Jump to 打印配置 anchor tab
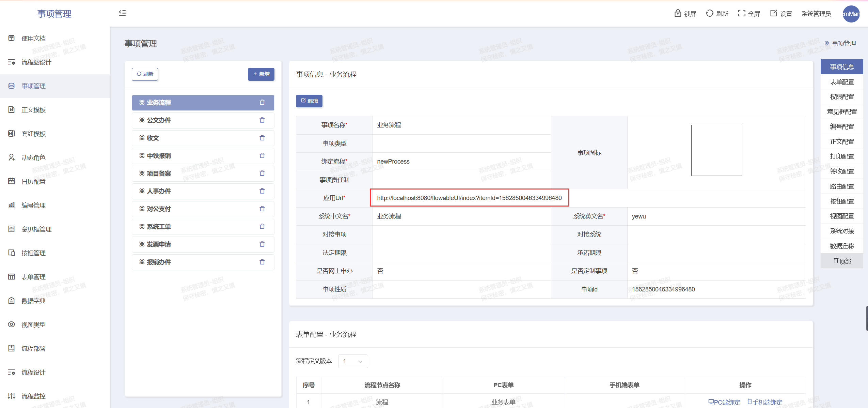This screenshot has width=868, height=408. (842, 156)
